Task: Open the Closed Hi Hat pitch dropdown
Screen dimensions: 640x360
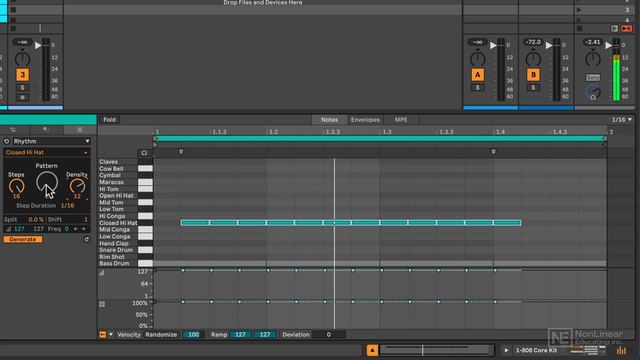Action: point(47,152)
